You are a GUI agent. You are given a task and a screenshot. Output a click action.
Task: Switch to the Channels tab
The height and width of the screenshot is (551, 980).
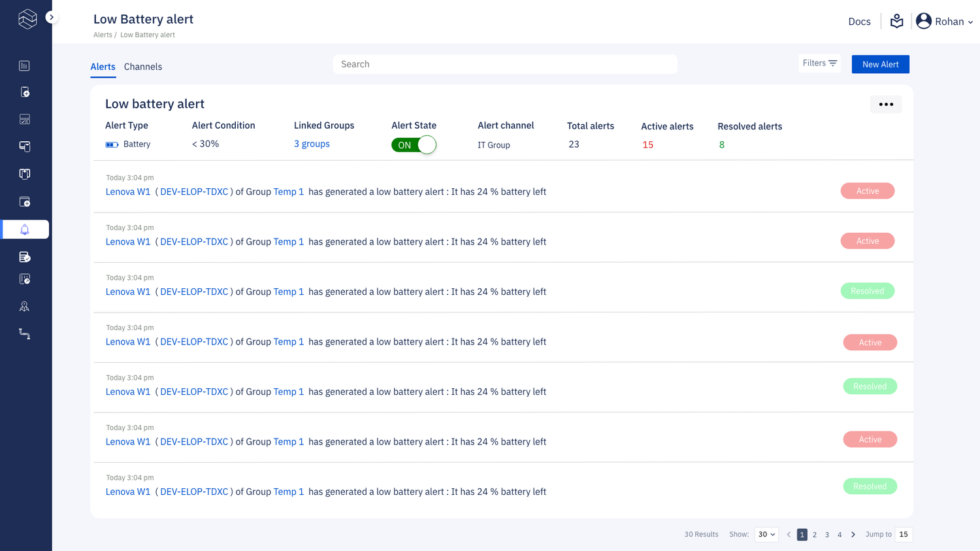click(x=143, y=67)
